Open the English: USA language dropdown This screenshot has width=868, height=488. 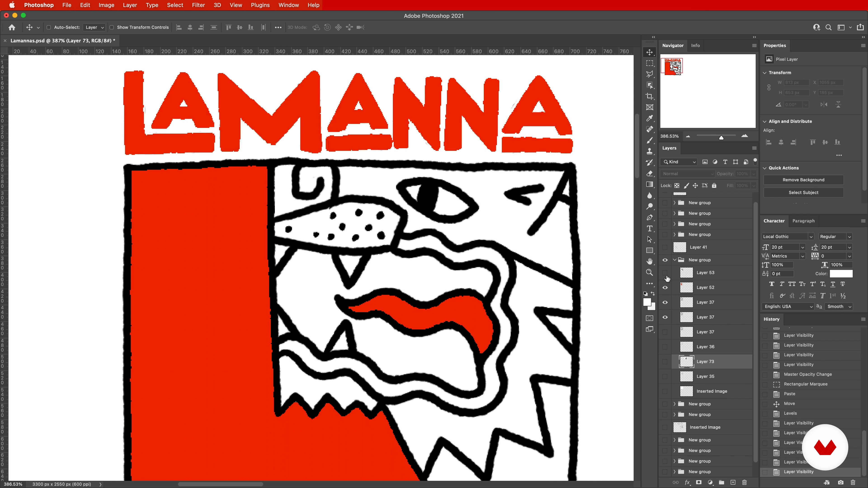pos(788,307)
